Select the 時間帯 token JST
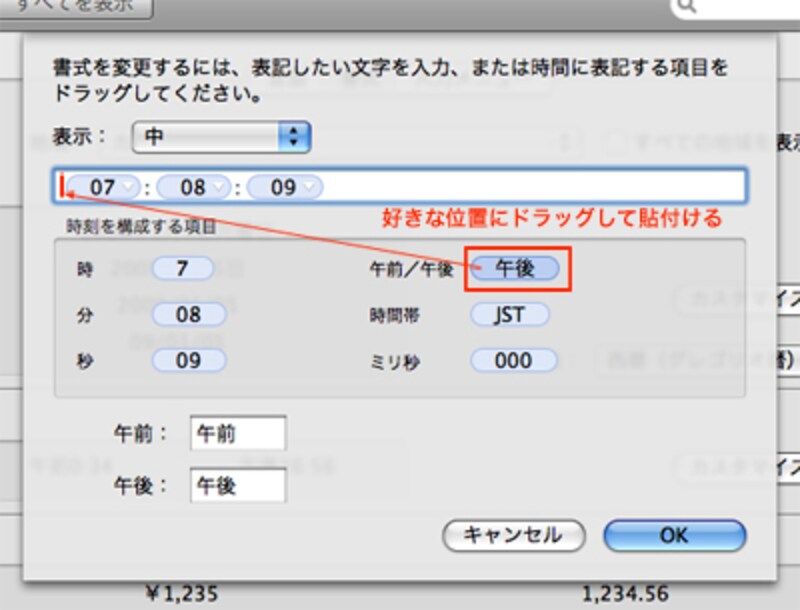 pyautogui.click(x=510, y=315)
